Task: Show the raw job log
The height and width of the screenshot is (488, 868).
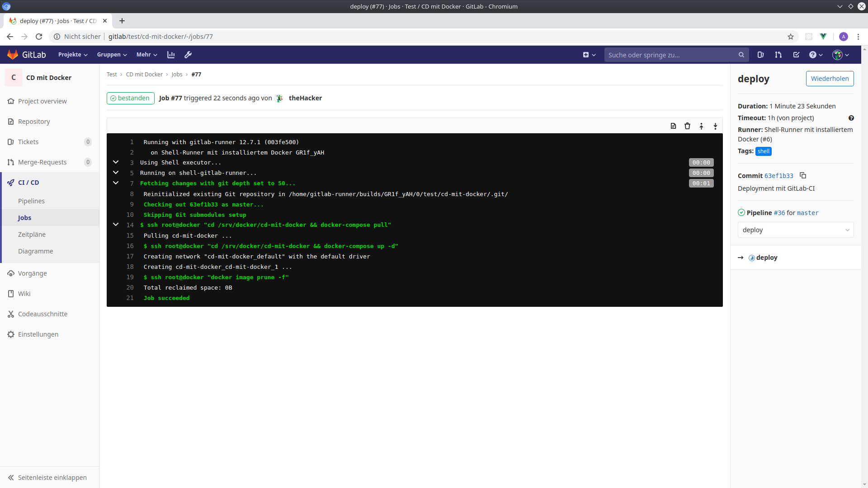Action: point(673,126)
